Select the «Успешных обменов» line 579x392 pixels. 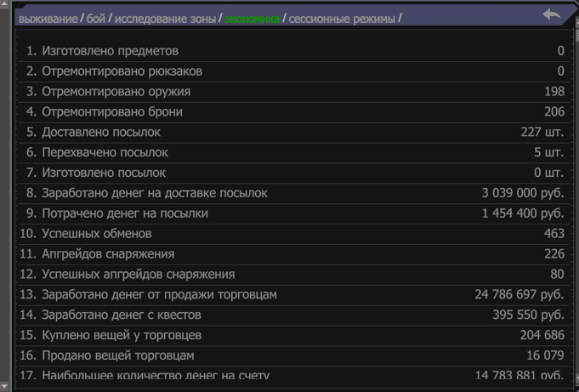tap(96, 233)
